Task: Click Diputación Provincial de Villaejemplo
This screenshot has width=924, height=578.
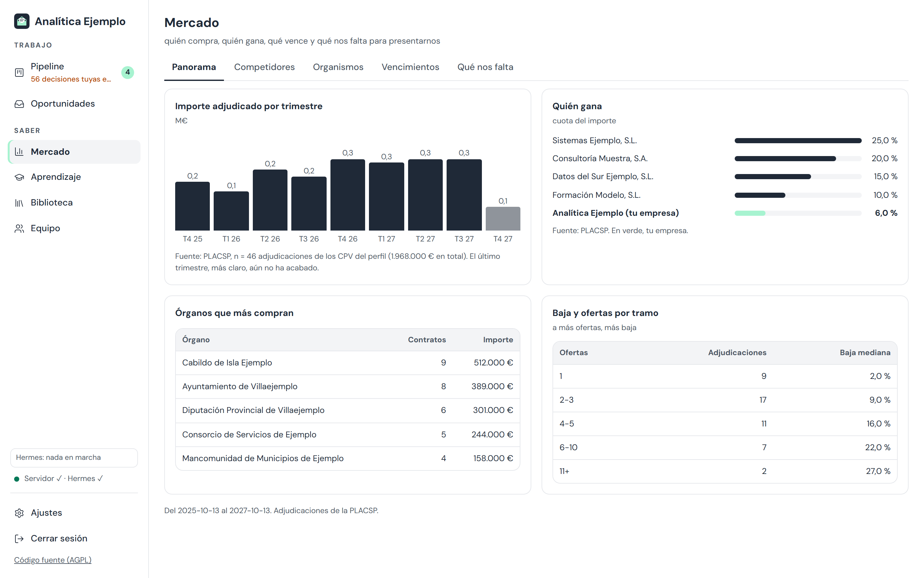Action: [253, 410]
